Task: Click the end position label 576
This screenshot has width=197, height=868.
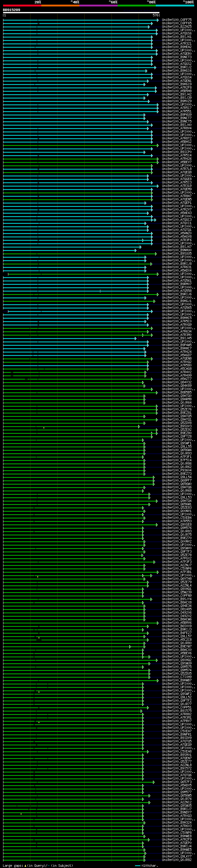Action: coord(155,15)
